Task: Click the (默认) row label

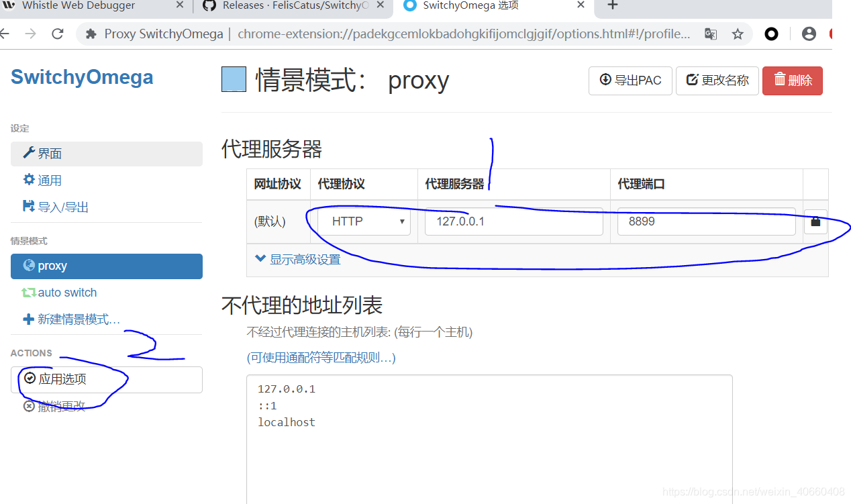Action: pos(270,221)
